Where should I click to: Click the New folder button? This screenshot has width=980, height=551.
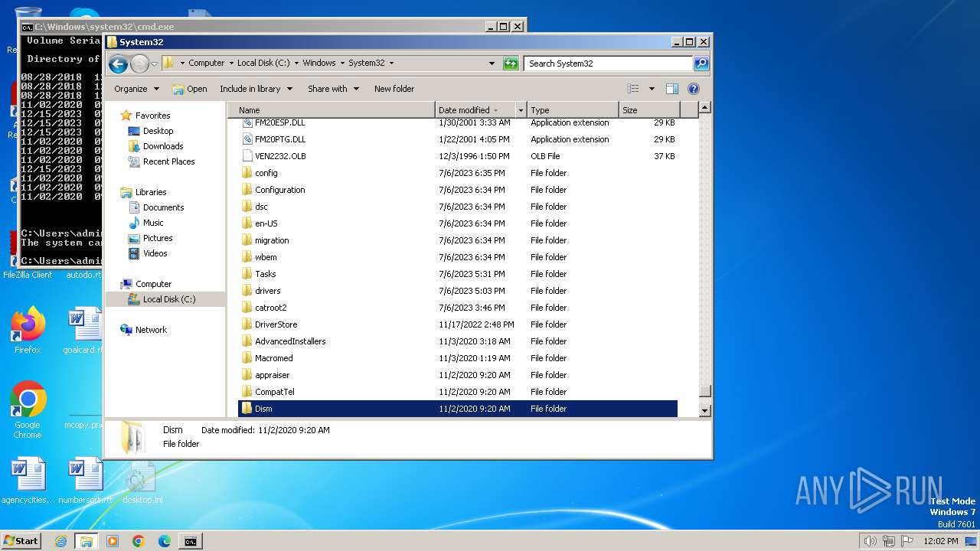point(394,89)
